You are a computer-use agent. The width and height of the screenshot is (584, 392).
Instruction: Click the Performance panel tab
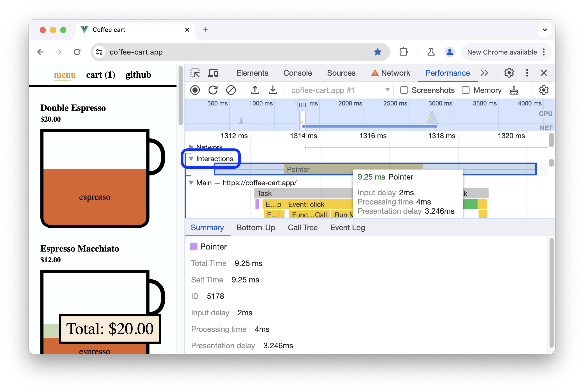coord(447,73)
